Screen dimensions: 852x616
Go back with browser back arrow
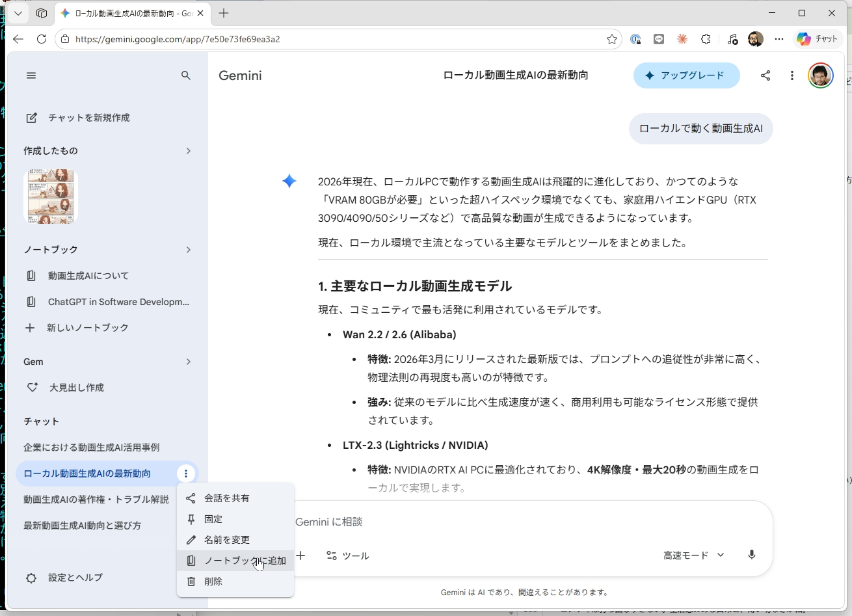tap(18, 39)
